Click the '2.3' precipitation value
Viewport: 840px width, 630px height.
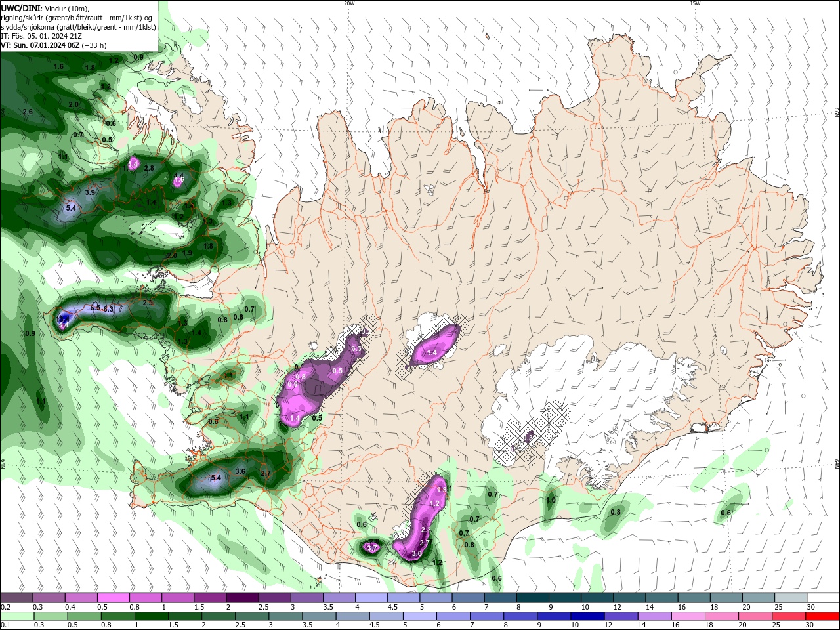148,303
